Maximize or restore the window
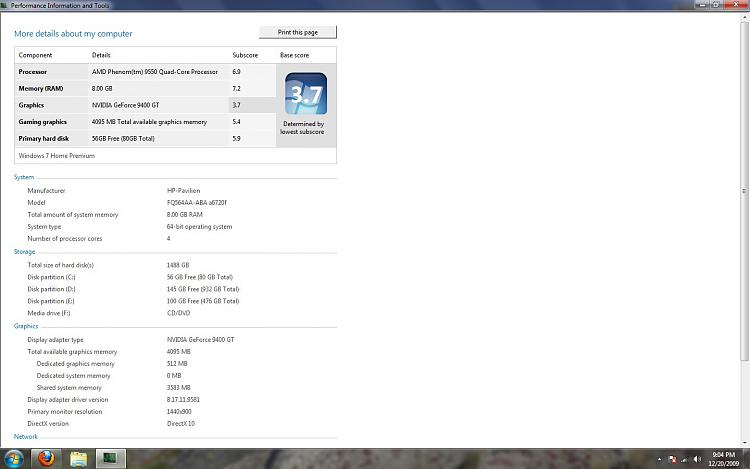This screenshot has width=750, height=469. (x=716, y=4)
